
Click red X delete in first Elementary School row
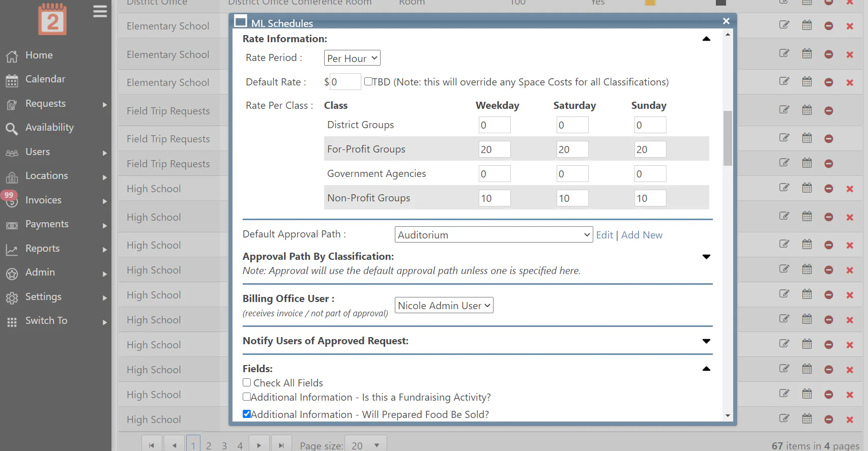point(850,26)
